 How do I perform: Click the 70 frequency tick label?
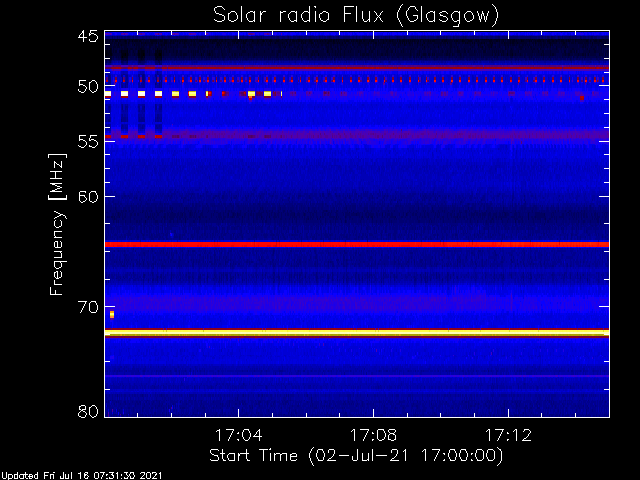(88, 307)
